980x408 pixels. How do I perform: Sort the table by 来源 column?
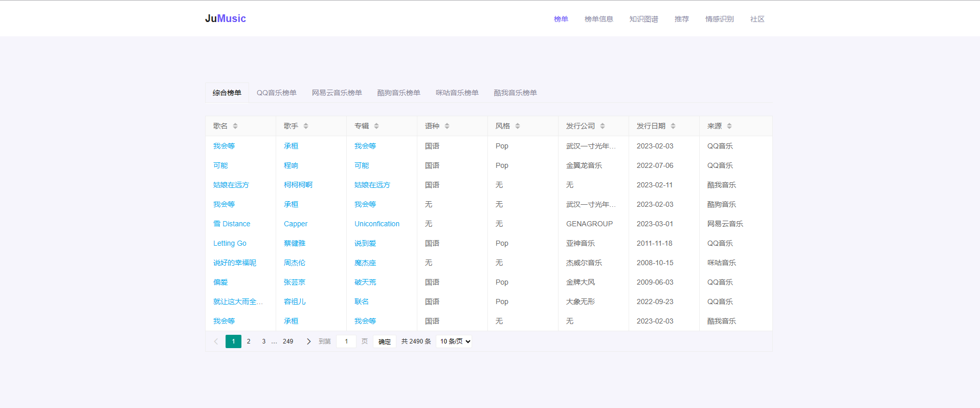click(729, 126)
